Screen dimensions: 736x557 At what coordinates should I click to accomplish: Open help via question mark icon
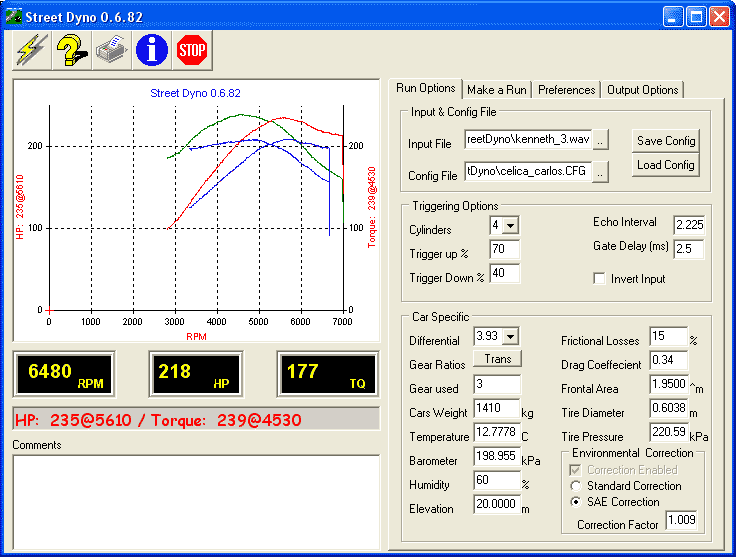72,50
